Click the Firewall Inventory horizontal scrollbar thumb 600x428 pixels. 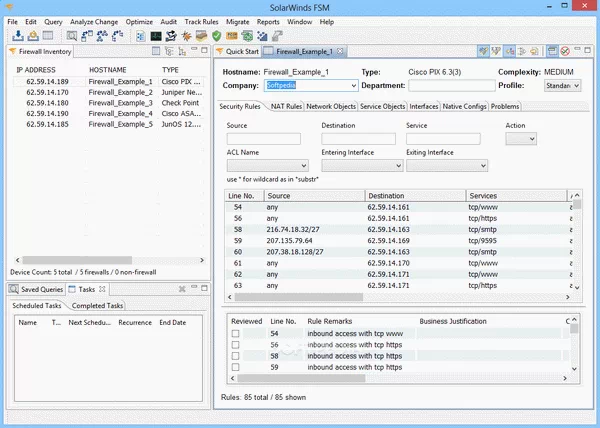tap(77, 260)
